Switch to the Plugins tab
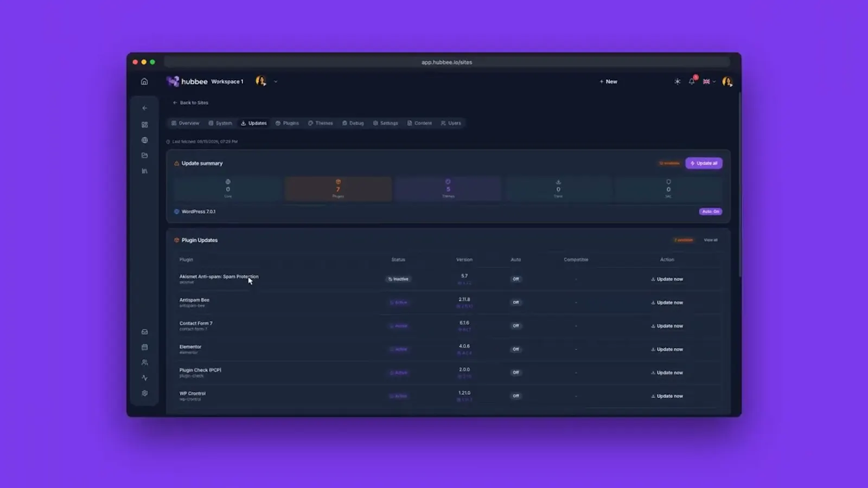This screenshot has height=488, width=868. 287,123
